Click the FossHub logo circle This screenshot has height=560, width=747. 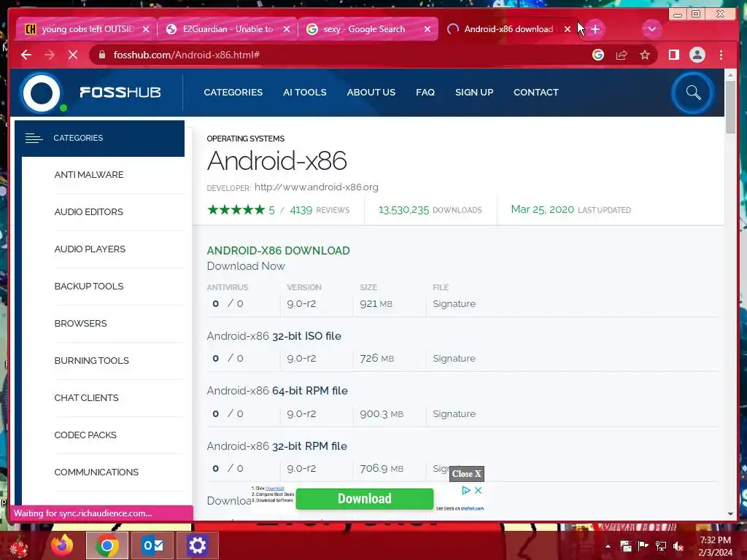(42, 93)
